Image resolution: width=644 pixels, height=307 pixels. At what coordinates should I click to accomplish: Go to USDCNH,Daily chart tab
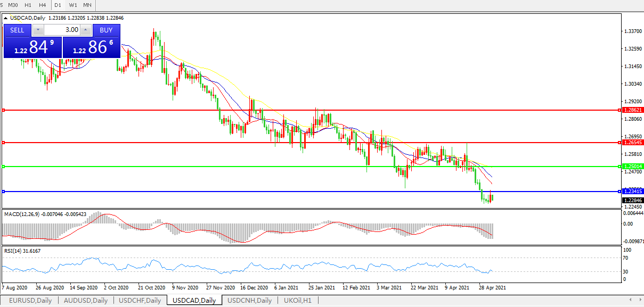(249, 301)
